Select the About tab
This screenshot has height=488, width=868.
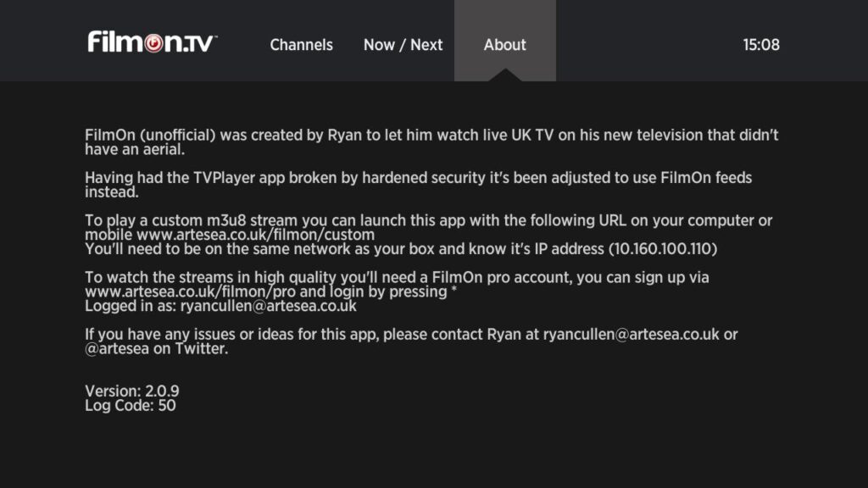pyautogui.click(x=505, y=45)
